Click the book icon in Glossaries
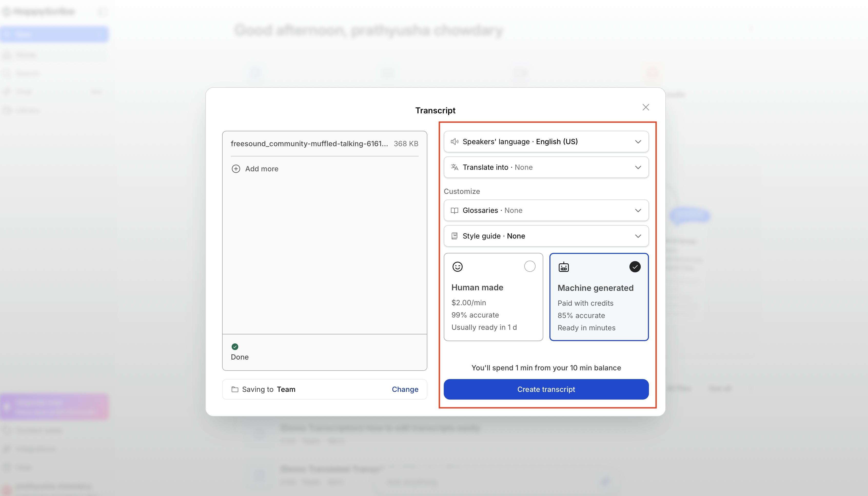The width and height of the screenshot is (868, 496). [455, 211]
